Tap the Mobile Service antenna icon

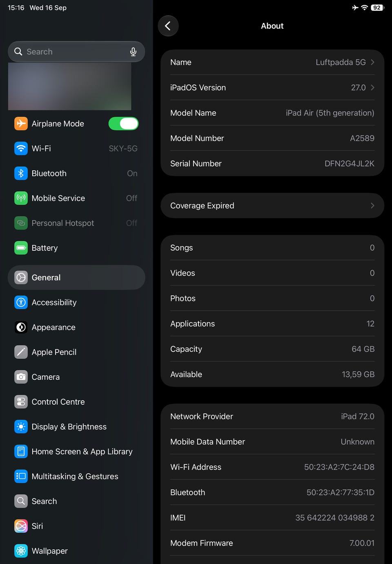click(x=21, y=198)
